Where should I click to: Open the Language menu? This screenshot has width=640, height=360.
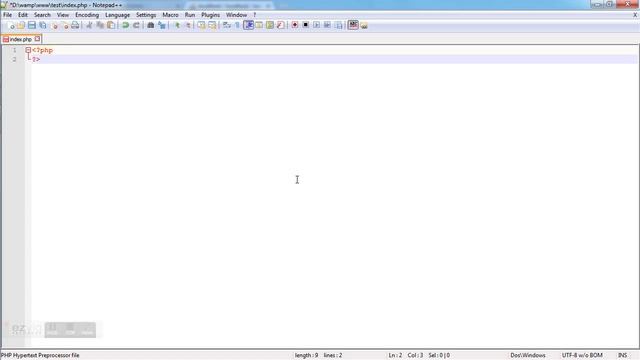(x=118, y=15)
